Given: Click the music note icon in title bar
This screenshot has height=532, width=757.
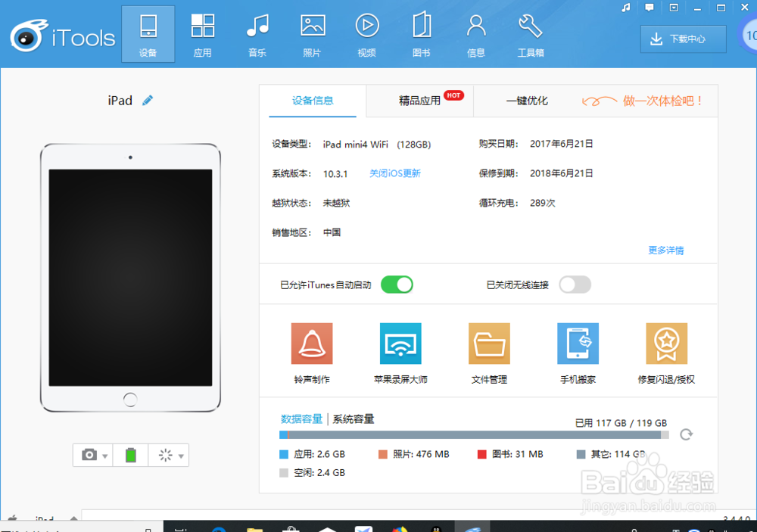Looking at the screenshot, I should tap(626, 8).
